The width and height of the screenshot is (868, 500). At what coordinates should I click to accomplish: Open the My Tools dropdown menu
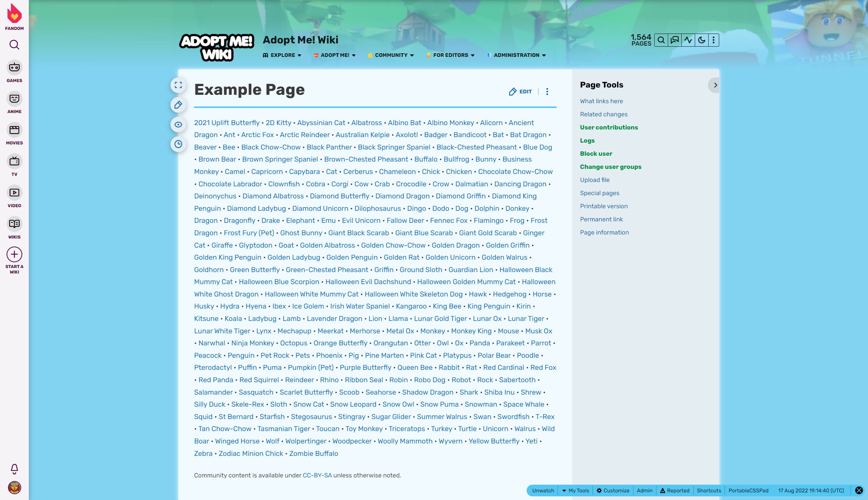[x=576, y=491]
